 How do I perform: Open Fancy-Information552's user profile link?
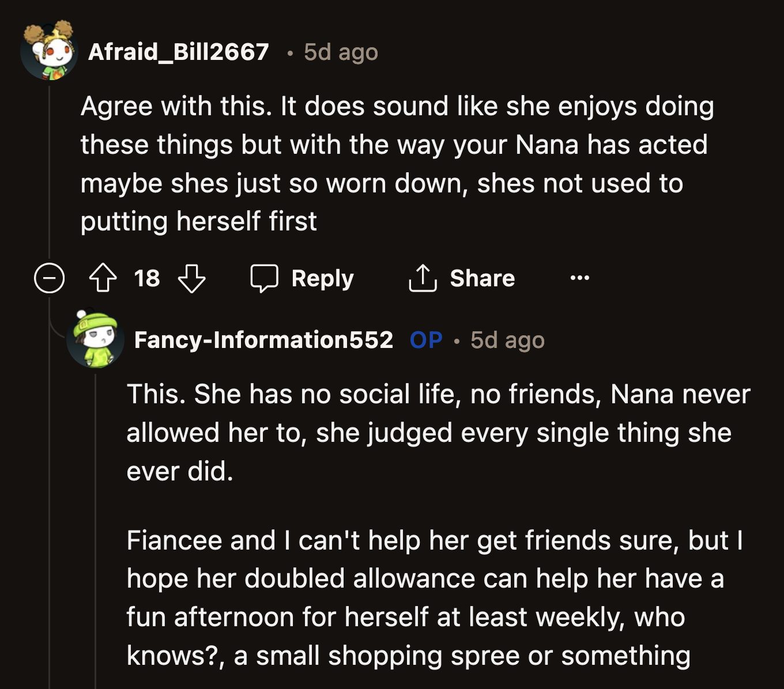point(263,340)
